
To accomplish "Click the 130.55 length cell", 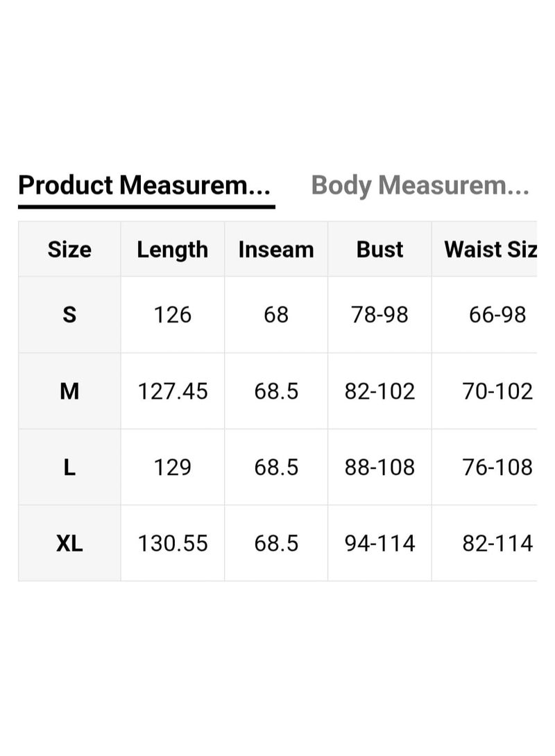I will (172, 543).
